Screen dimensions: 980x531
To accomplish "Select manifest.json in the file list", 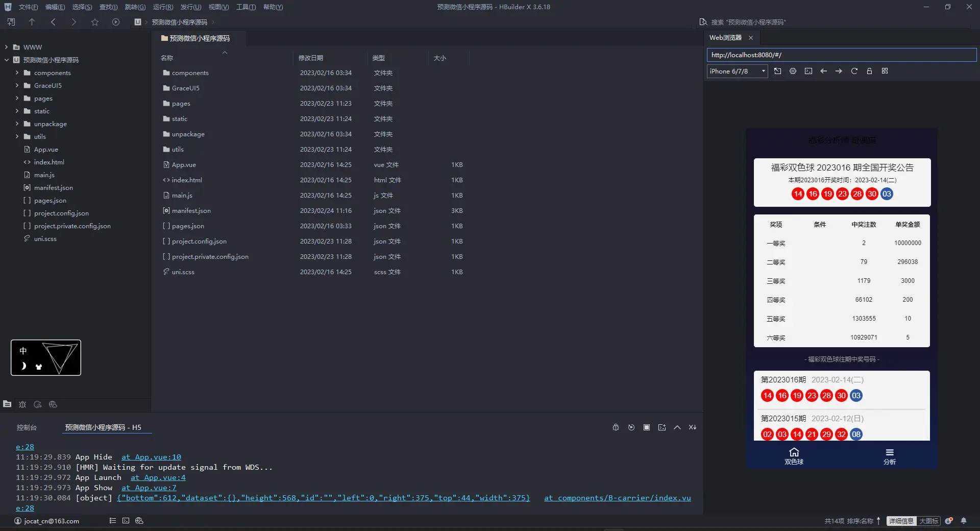I will tap(191, 210).
